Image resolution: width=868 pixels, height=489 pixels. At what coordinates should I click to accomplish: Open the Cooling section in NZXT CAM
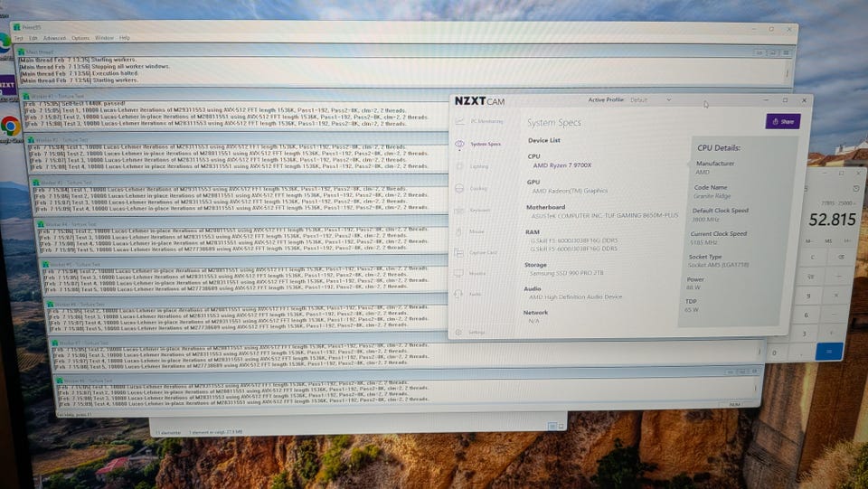point(472,188)
